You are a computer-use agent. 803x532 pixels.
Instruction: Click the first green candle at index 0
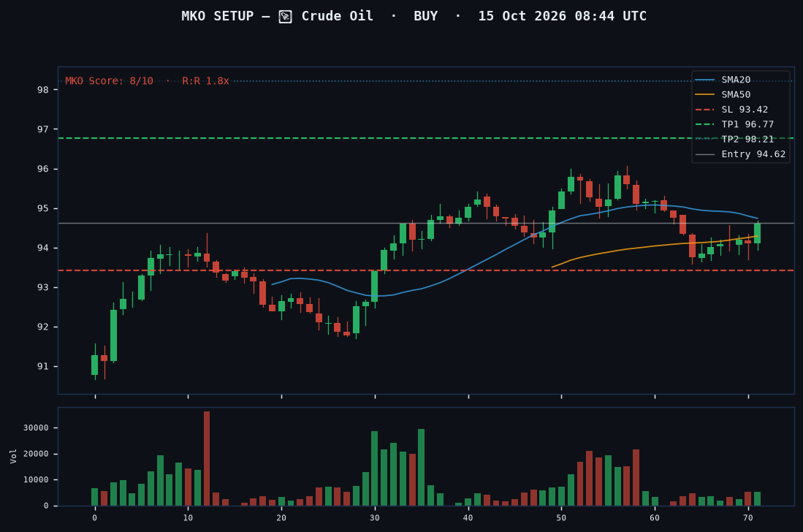coord(95,365)
